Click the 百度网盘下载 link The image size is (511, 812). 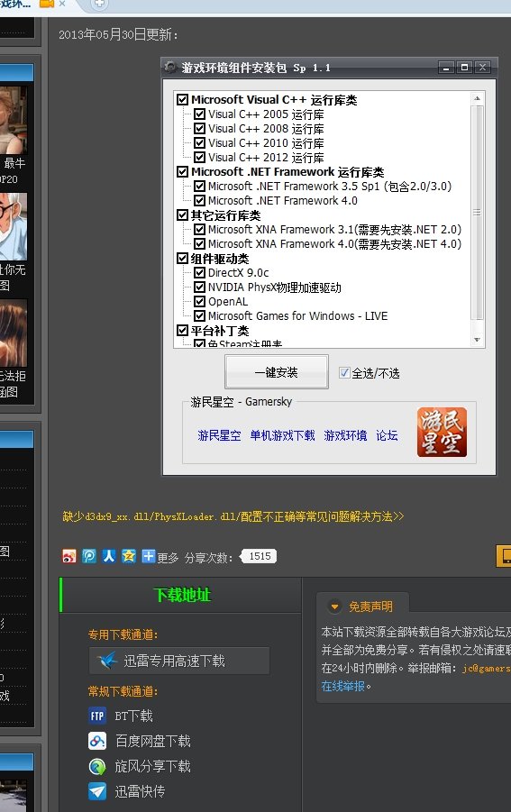(152, 741)
